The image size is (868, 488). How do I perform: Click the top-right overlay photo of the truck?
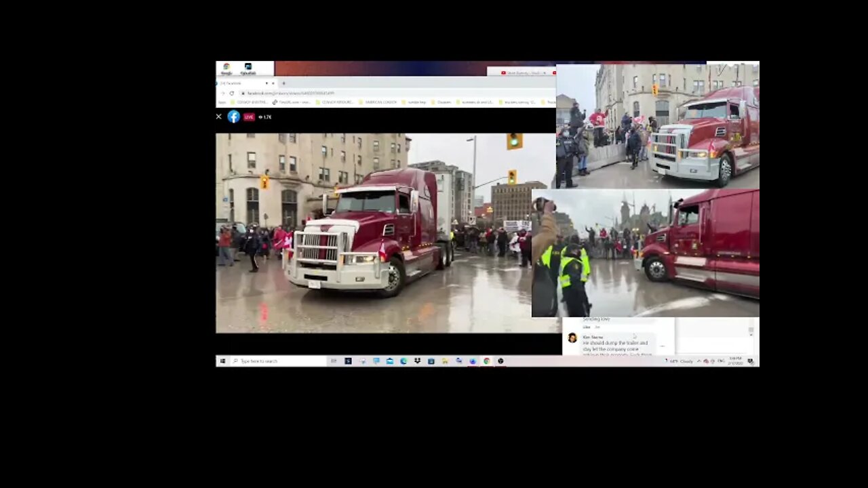(x=658, y=126)
